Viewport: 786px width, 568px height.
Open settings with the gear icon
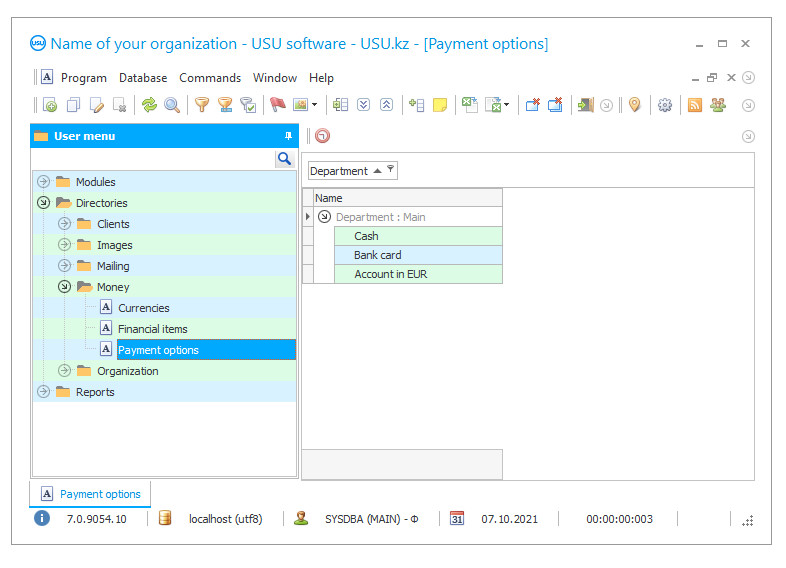pyautogui.click(x=665, y=105)
